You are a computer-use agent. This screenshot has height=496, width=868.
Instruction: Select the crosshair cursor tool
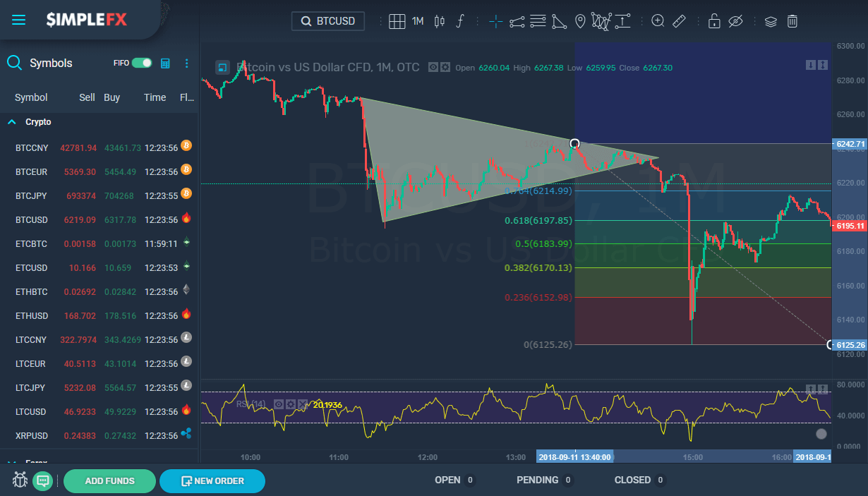pos(496,21)
